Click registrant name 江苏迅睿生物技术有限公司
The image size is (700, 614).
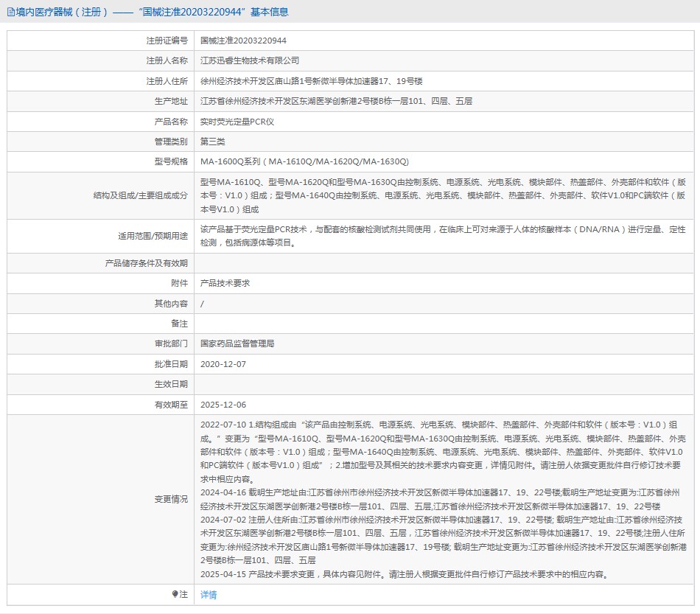tap(250, 60)
